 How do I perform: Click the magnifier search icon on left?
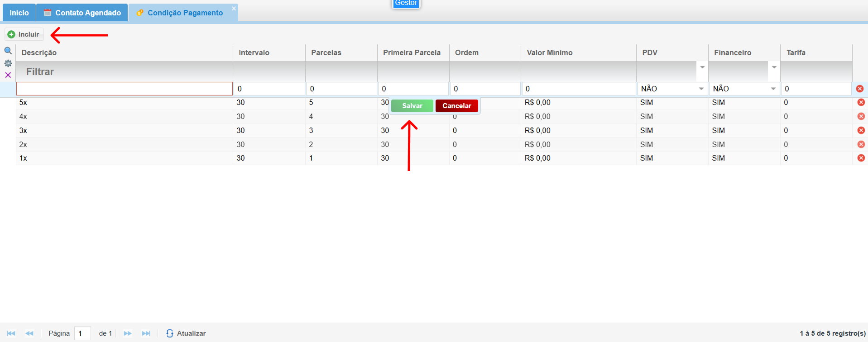[x=8, y=51]
